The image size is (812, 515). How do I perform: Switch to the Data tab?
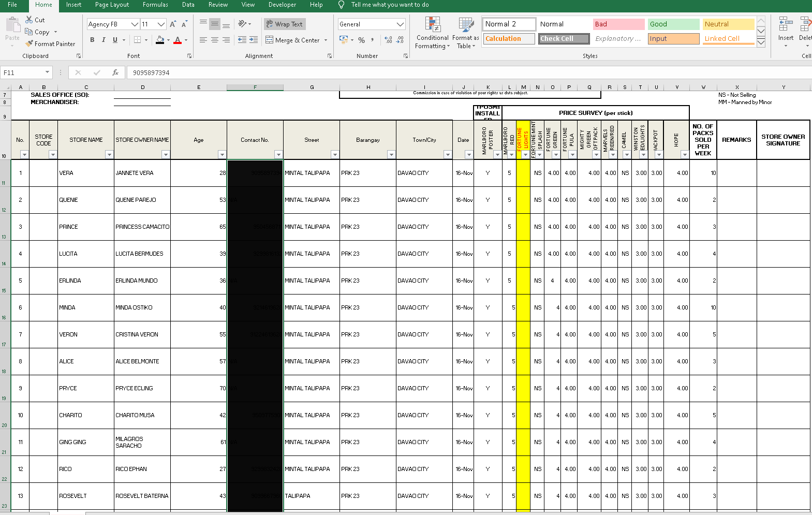pos(188,5)
